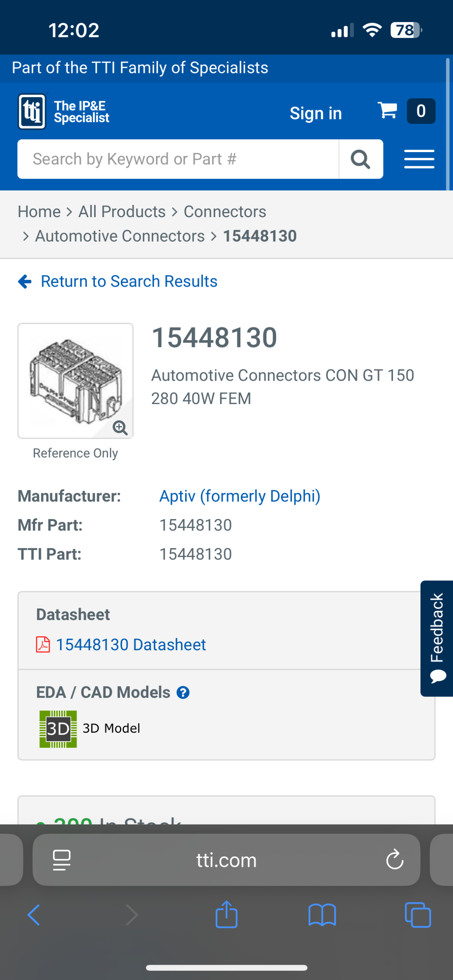This screenshot has width=453, height=980.
Task: Tap the TTI logo in the header
Action: pos(32,112)
